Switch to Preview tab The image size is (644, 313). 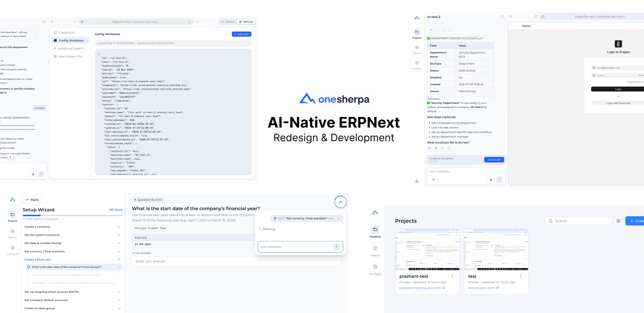coord(228,22)
